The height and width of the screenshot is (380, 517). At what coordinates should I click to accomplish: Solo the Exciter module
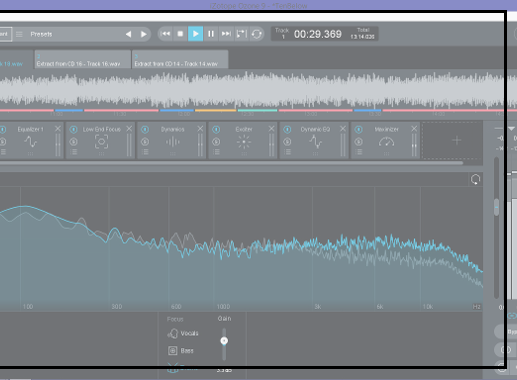[x=216, y=142]
